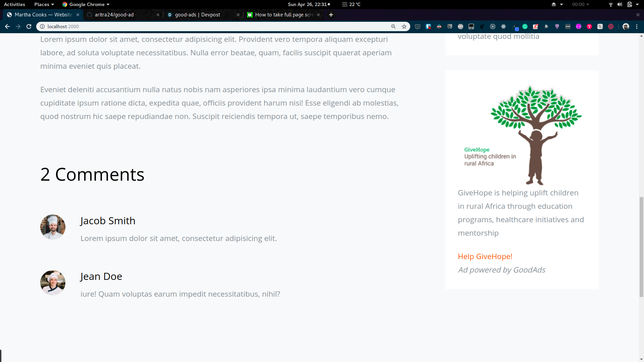644x362 pixels.
Task: Click the Grammarly extension icon
Action: [525, 26]
